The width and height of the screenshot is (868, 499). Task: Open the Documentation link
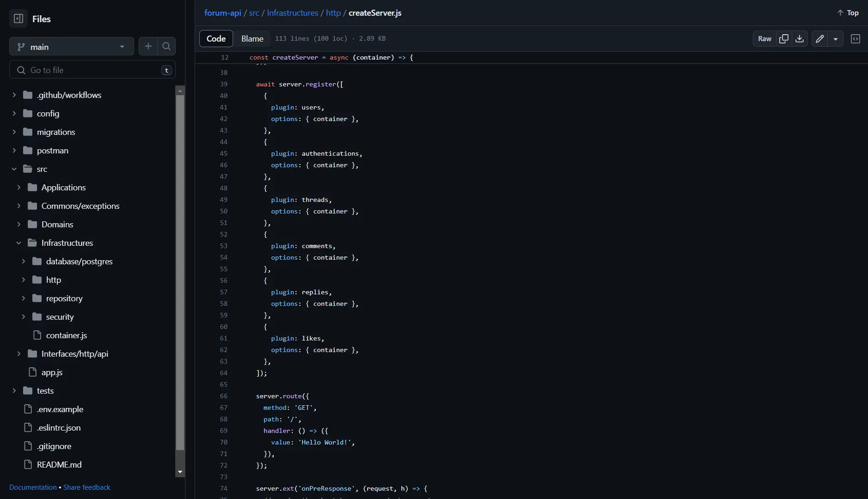tap(33, 487)
